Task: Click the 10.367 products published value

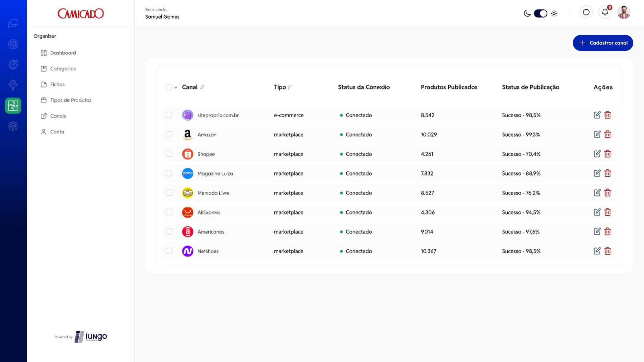Action: point(429,251)
